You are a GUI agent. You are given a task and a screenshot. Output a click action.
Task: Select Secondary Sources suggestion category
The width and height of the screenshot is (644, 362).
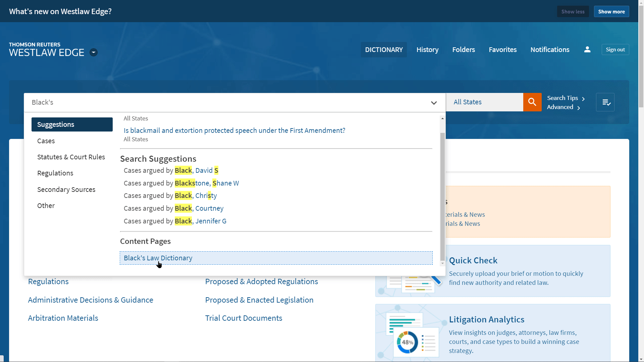66,190
